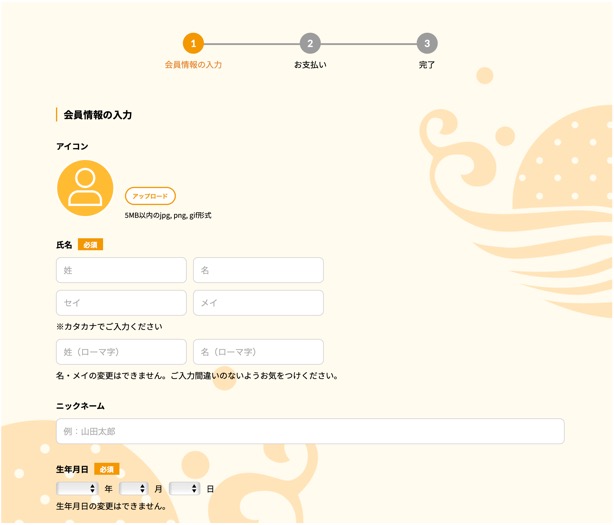Focus the 姓 last name field

click(121, 270)
